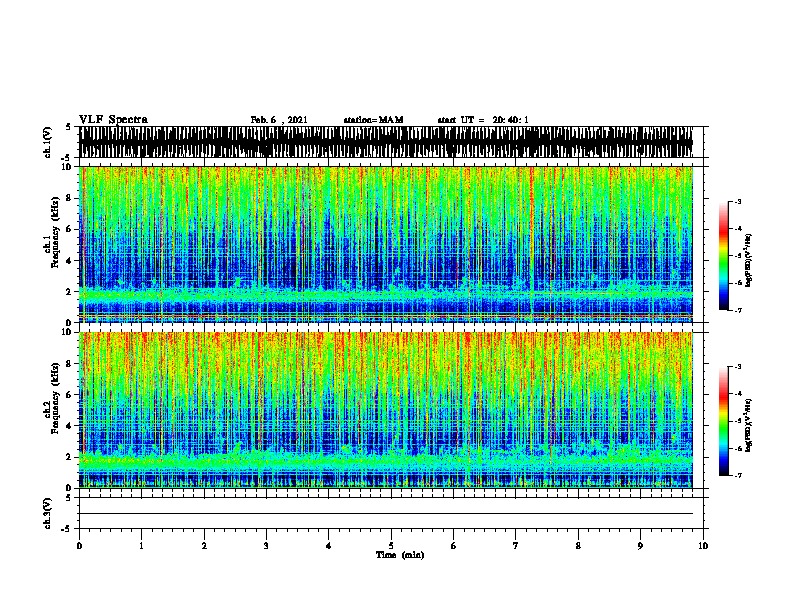
Task: Click the "-7" label on ch.2 color bar
Action: [x=737, y=475]
